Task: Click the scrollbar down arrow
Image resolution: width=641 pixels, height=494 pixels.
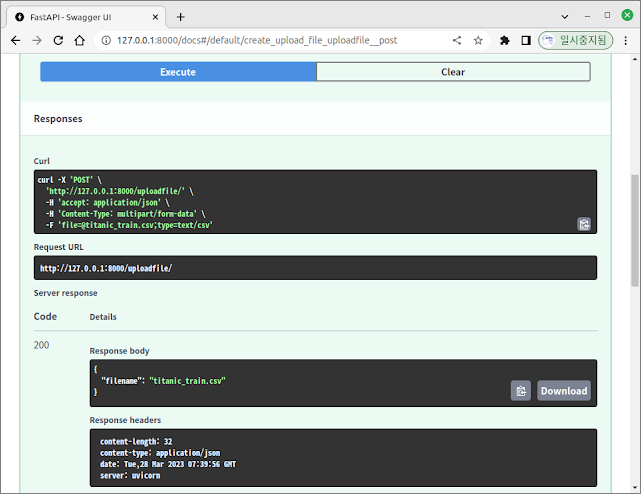Action: [x=635, y=487]
